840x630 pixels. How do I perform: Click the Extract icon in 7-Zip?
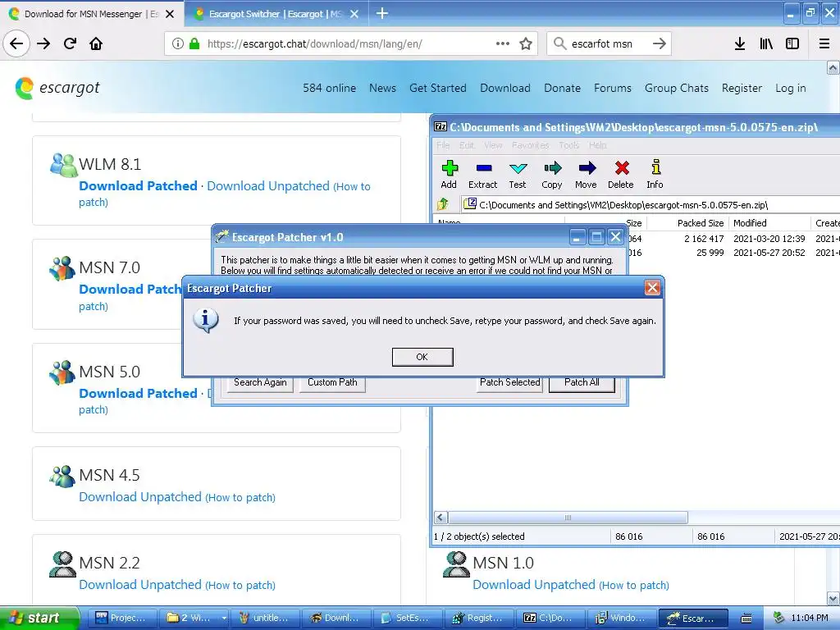[482, 175]
